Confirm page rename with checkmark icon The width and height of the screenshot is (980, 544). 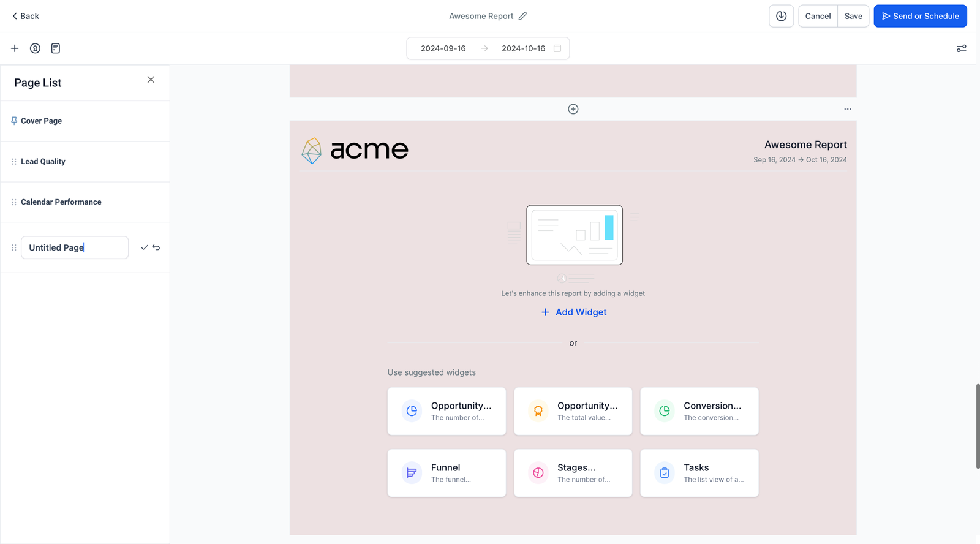145,247
